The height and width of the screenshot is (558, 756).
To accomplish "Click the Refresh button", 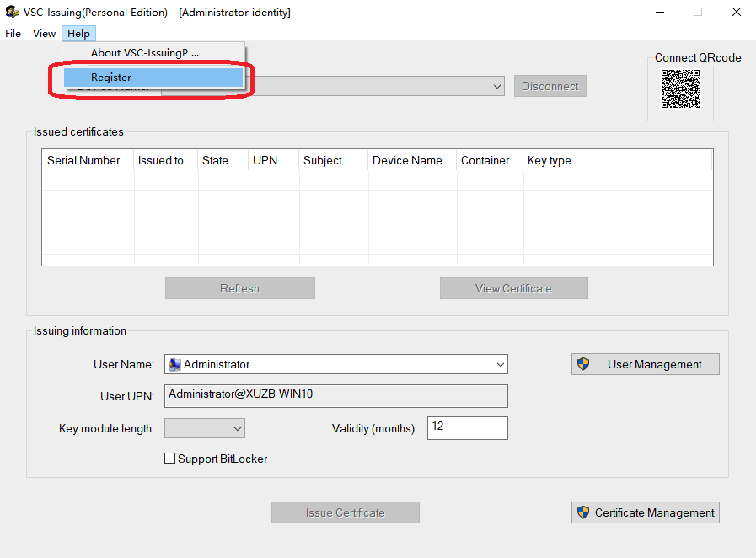I will (239, 288).
